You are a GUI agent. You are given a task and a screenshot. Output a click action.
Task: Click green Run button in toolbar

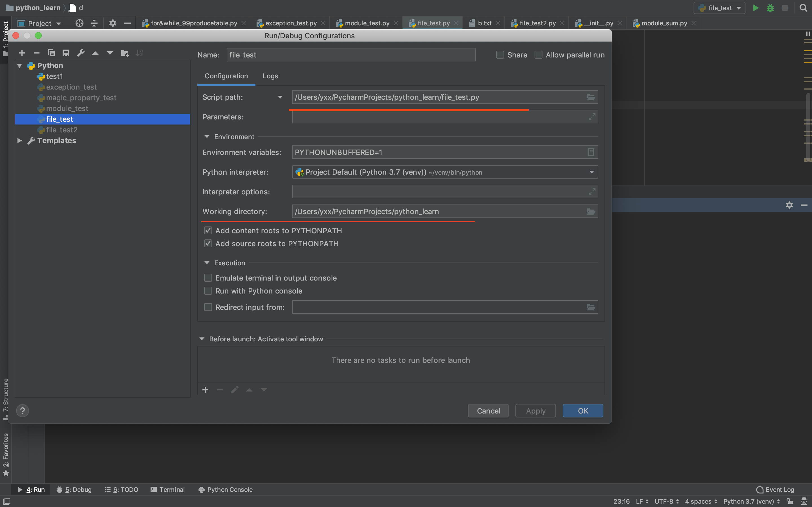tap(756, 8)
